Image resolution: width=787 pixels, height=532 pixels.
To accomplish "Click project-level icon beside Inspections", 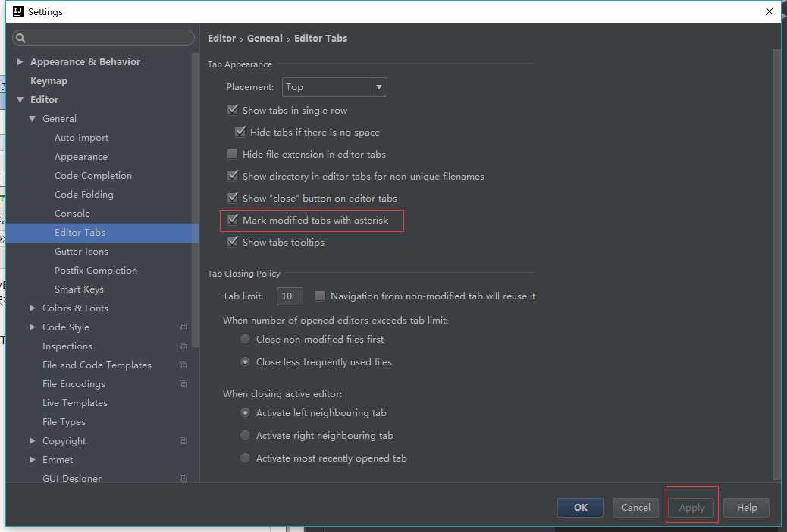I will [x=183, y=346].
